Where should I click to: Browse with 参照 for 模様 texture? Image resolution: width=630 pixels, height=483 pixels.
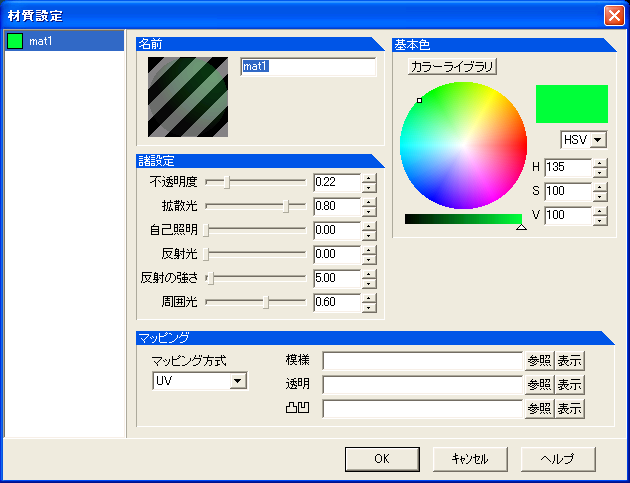point(539,361)
